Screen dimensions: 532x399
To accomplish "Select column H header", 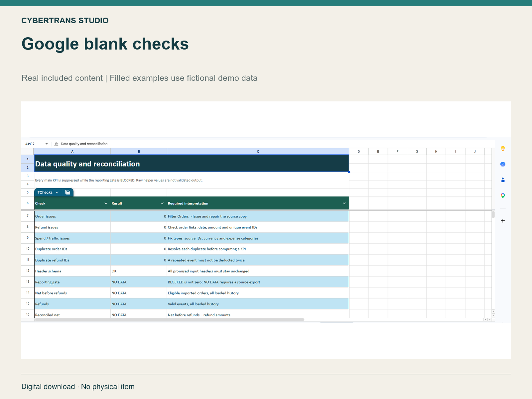I will point(436,152).
